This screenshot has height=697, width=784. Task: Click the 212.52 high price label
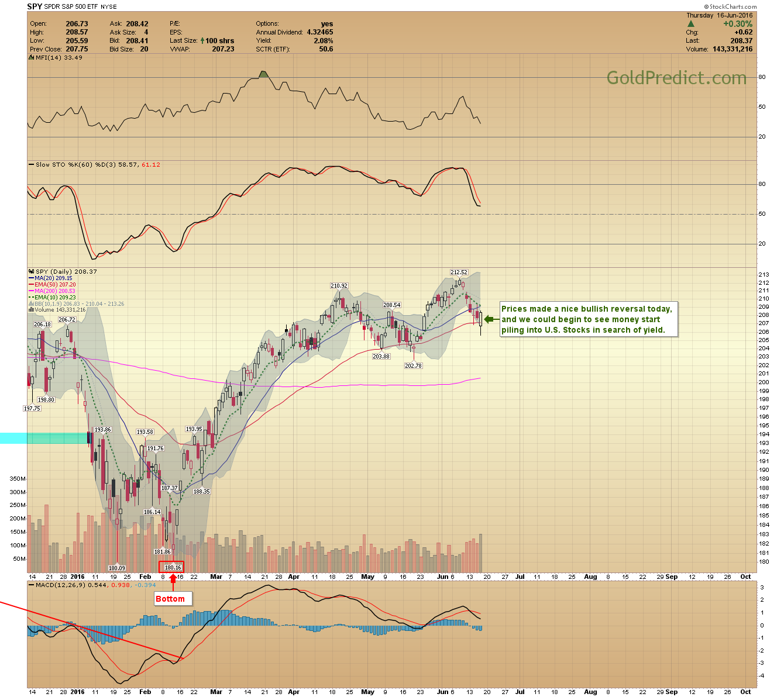[x=459, y=272]
